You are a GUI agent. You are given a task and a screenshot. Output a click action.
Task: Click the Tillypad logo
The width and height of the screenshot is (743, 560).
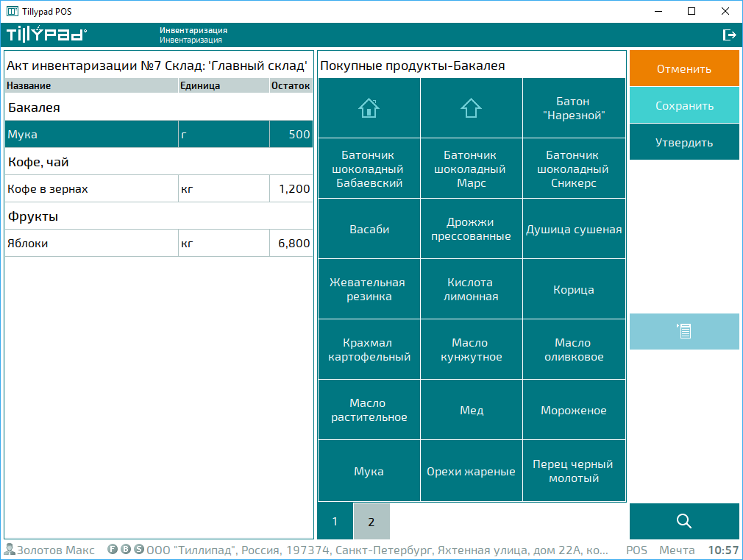click(x=46, y=35)
